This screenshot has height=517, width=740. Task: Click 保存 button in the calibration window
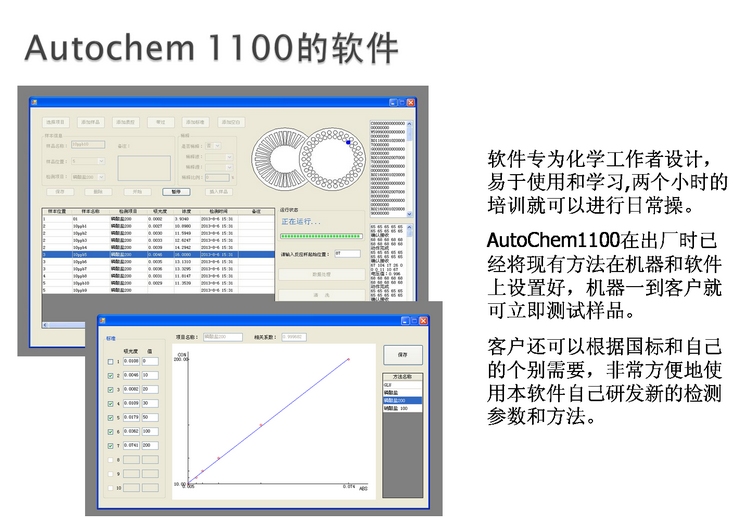pyautogui.click(x=403, y=354)
